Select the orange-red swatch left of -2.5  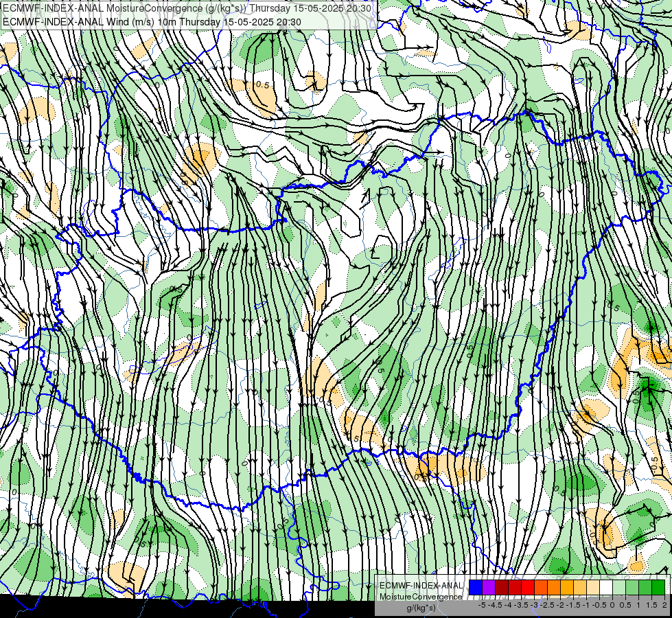point(541,587)
